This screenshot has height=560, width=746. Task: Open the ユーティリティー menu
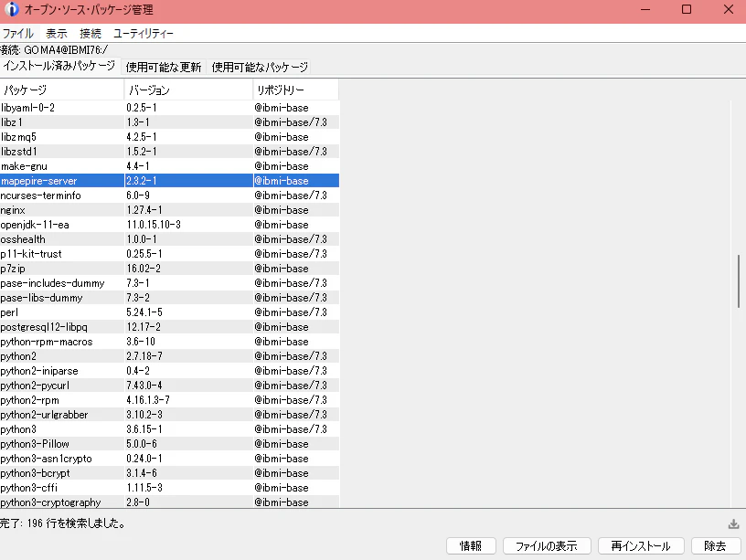point(144,33)
